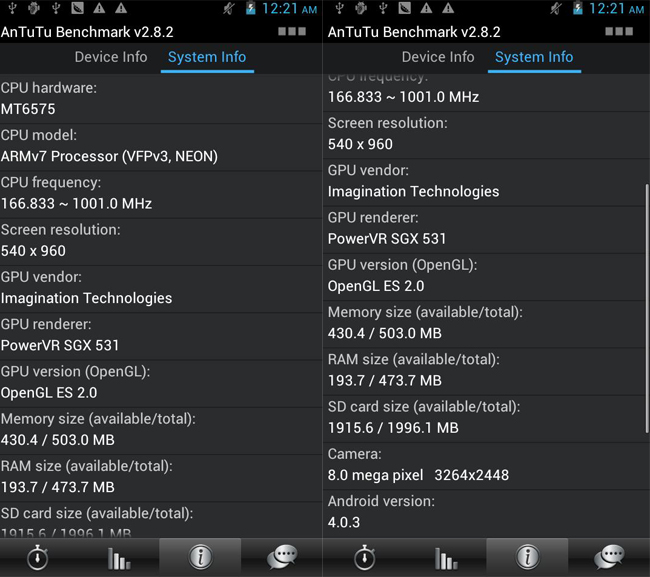Select '430.4 / 503.0 MB' on right screen
Screen dimensions: 650x577
(x=385, y=333)
